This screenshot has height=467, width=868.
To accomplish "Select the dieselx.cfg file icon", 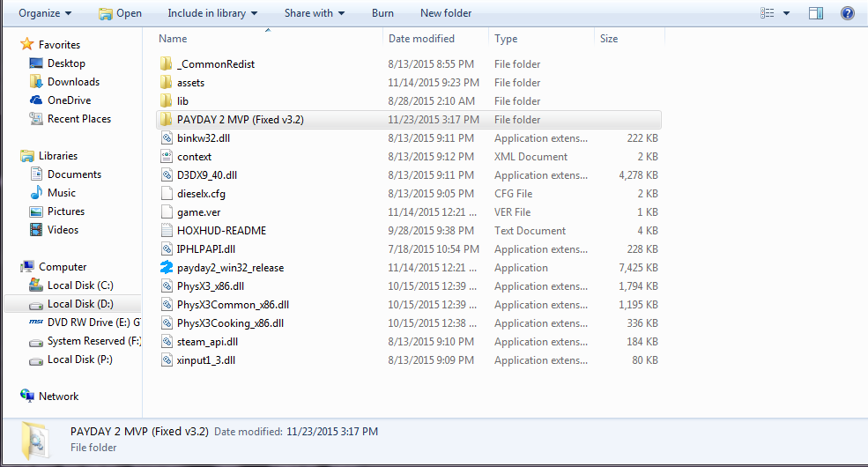I will [167, 194].
